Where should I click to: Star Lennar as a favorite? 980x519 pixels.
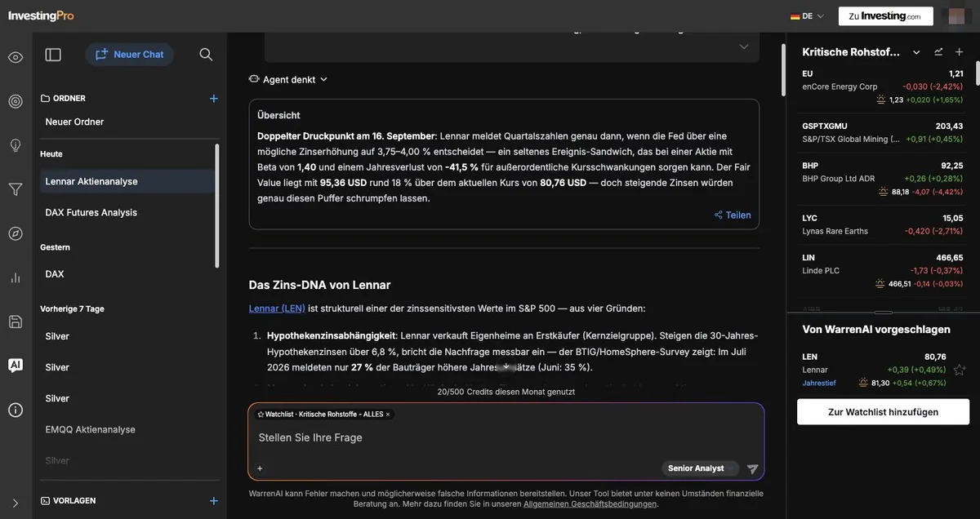tap(960, 370)
